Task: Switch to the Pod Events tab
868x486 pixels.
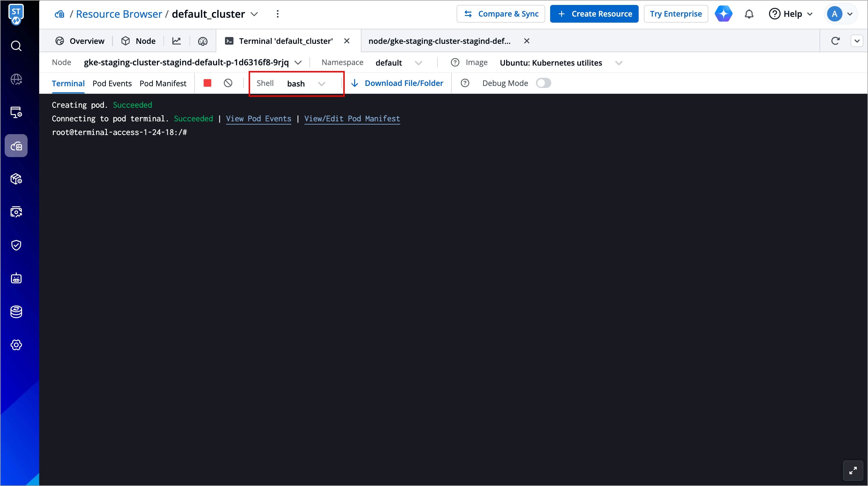Action: tap(112, 83)
